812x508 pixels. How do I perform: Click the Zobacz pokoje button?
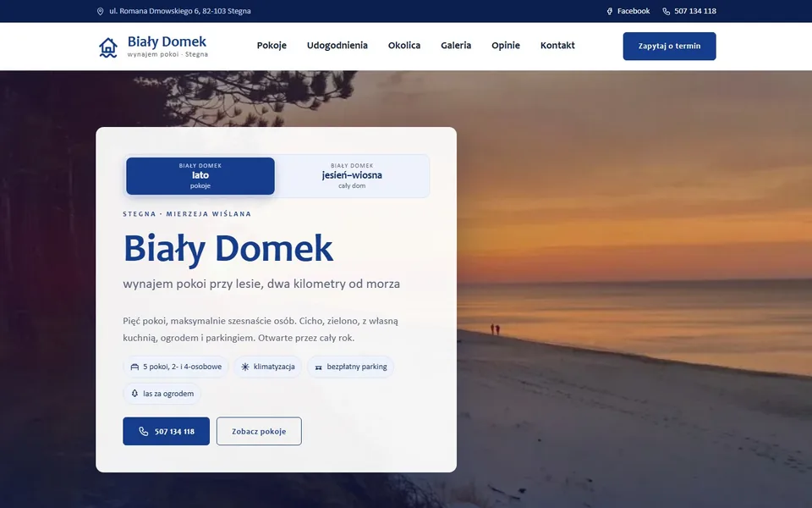click(259, 431)
